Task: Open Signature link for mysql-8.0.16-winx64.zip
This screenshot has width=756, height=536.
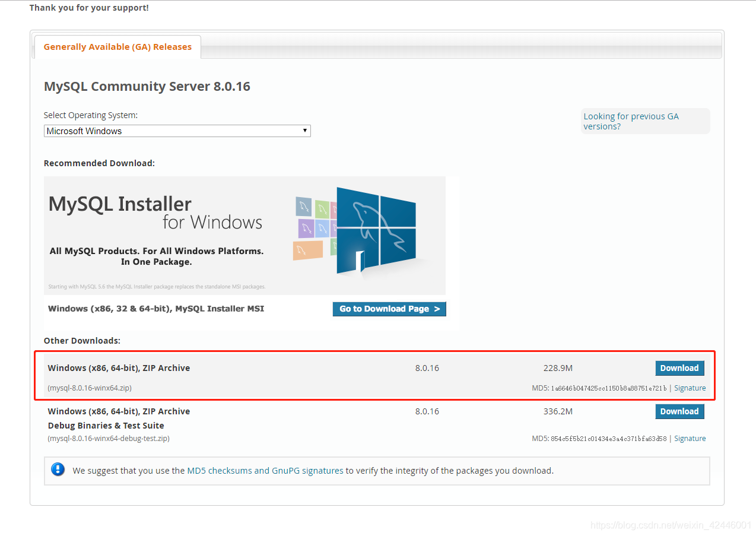Action: tap(690, 388)
